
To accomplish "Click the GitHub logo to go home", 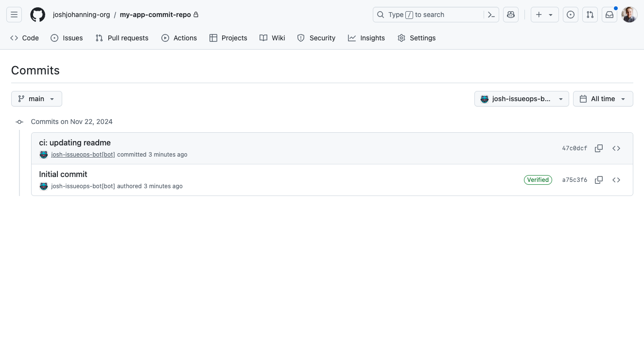I will click(x=37, y=15).
